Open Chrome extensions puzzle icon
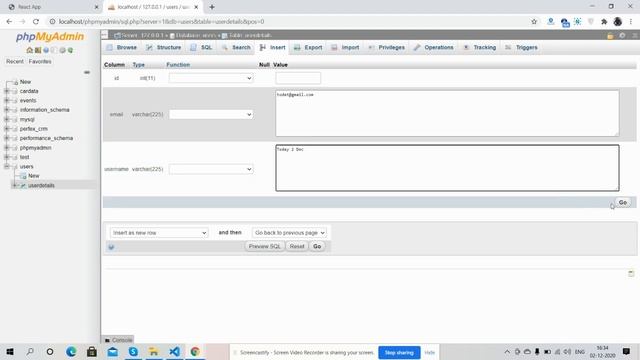This screenshot has height=360, width=640. (x=604, y=22)
